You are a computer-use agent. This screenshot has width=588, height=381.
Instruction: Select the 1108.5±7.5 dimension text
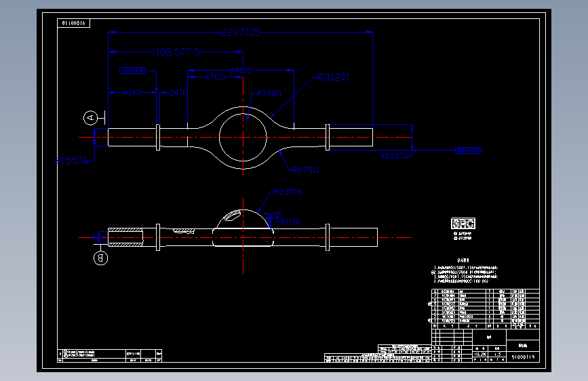tap(175, 52)
